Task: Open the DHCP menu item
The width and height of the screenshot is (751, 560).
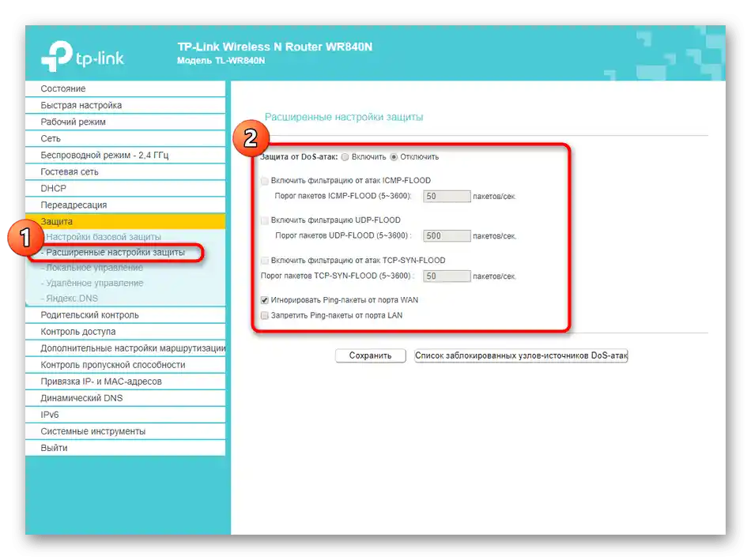Action: pos(125,188)
